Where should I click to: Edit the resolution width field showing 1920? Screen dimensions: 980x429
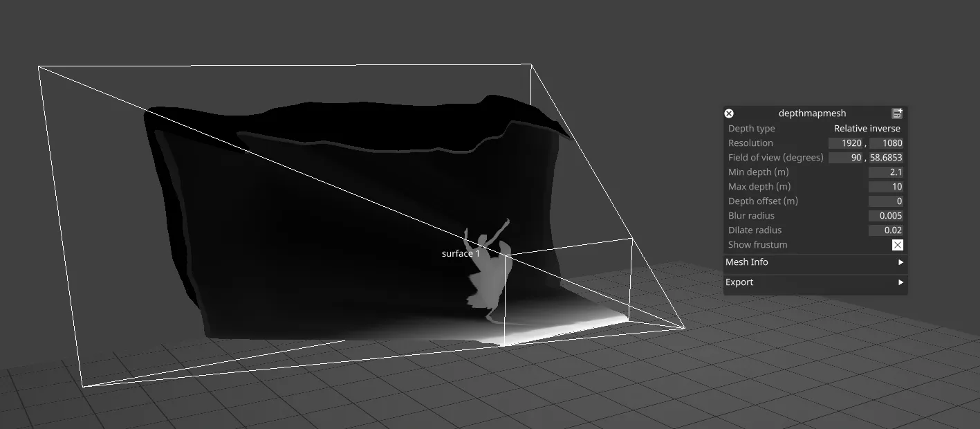845,143
